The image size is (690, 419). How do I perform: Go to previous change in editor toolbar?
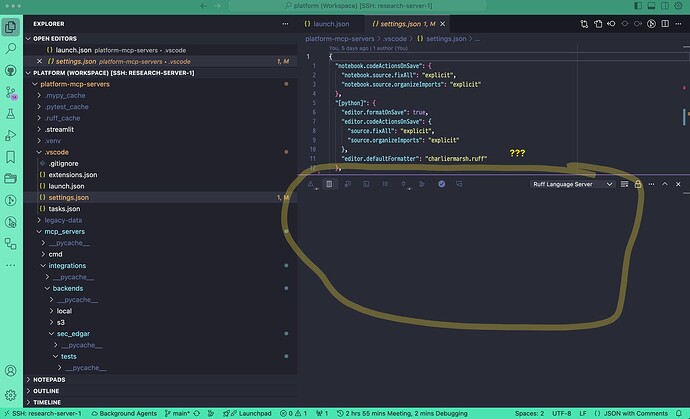click(x=611, y=24)
